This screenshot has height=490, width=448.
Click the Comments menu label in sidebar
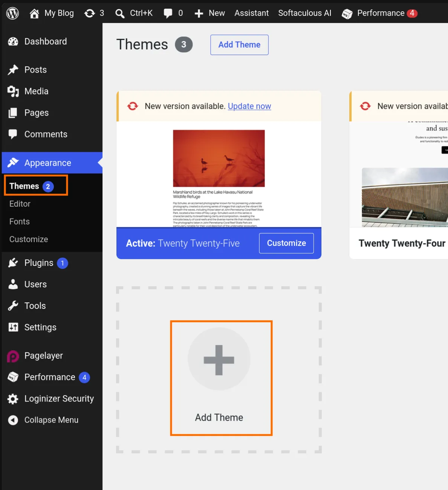point(46,134)
